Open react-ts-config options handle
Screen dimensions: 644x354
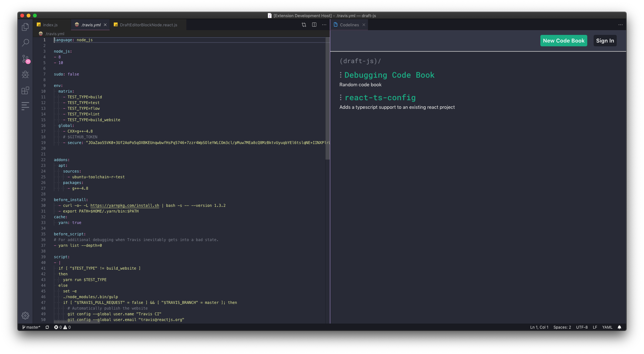341,97
